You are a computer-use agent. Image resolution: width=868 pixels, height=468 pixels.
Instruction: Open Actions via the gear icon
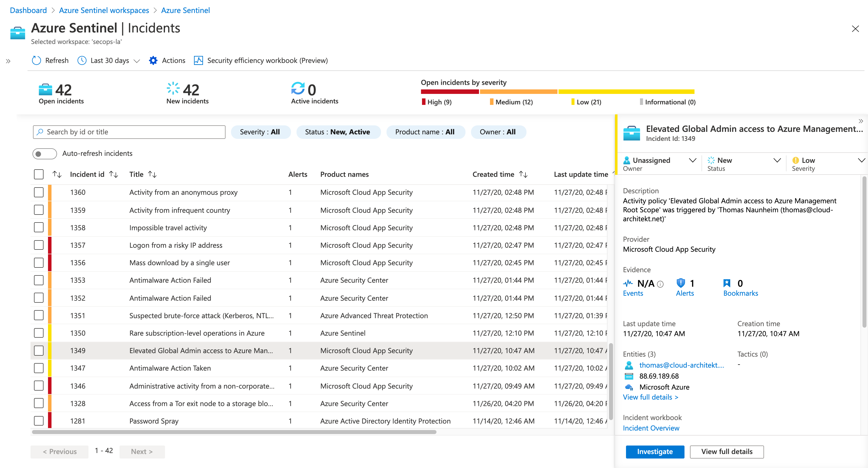[154, 61]
